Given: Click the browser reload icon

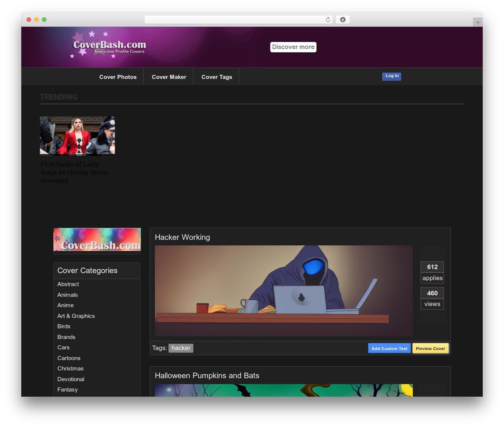Looking at the screenshot, I should pos(328,20).
